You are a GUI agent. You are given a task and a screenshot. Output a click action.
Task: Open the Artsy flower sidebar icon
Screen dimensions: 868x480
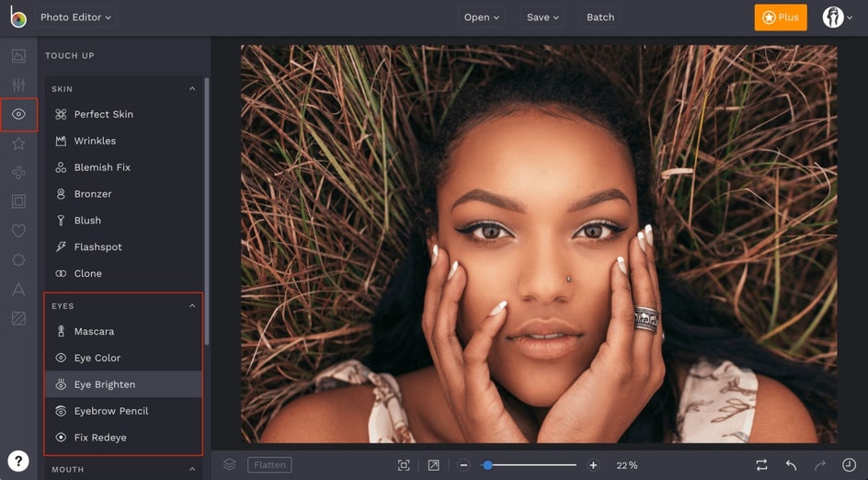coord(18,173)
